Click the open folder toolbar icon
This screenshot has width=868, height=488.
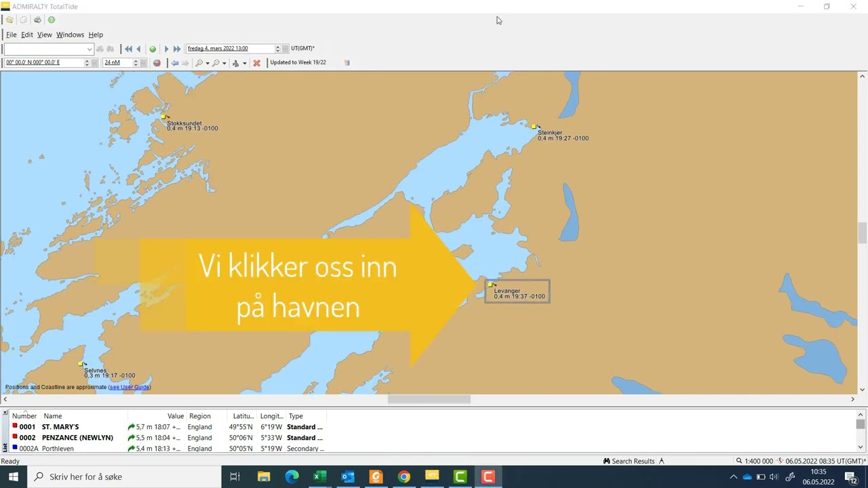coord(9,20)
